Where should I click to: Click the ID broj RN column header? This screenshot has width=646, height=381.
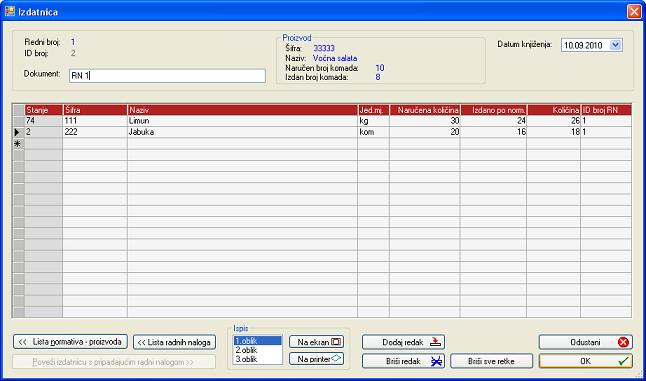[606, 110]
